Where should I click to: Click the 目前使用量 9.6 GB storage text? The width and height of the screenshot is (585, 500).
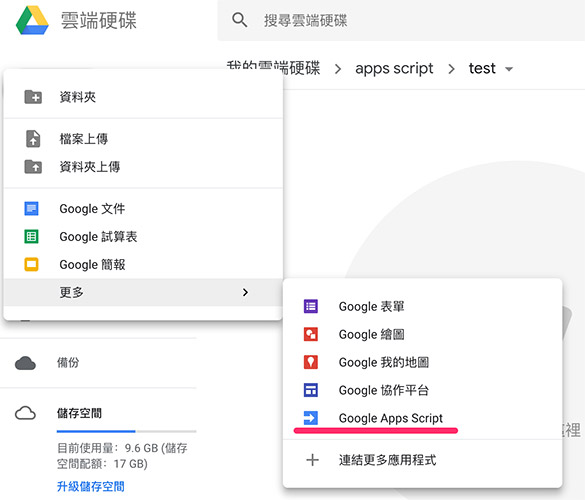122,456
